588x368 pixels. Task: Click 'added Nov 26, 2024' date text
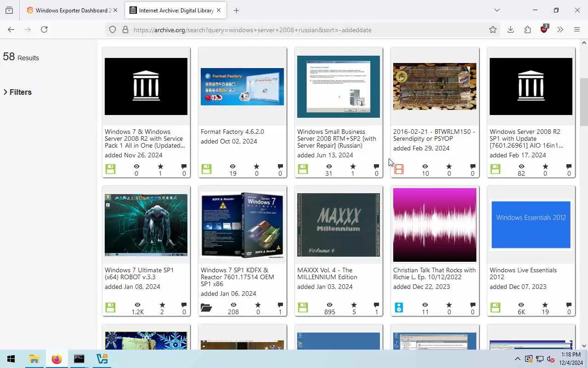(x=134, y=155)
